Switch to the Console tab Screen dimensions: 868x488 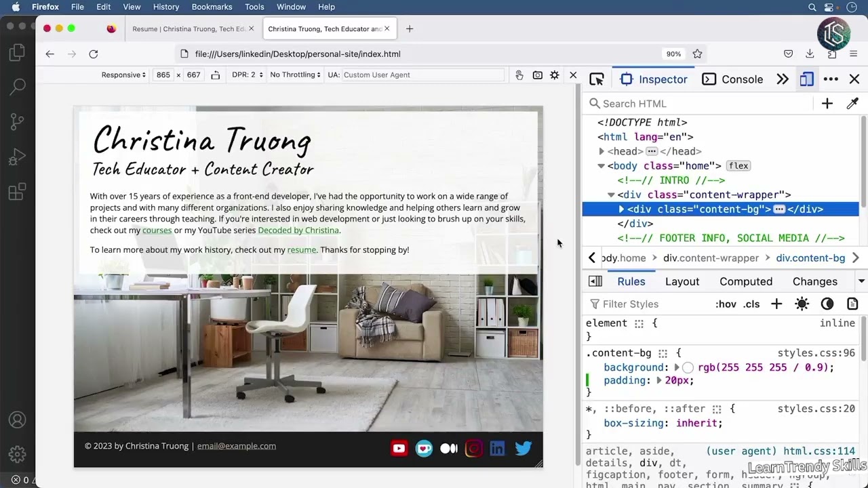732,79
